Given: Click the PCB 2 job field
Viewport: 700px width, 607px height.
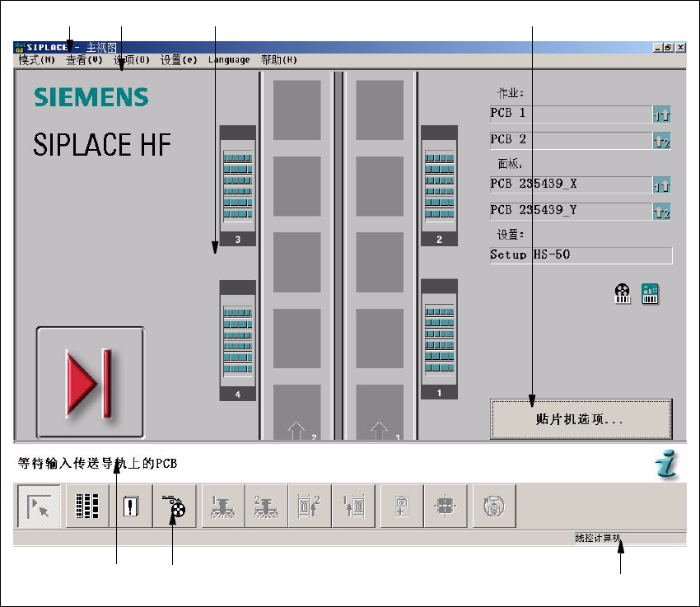Looking at the screenshot, I should pyautogui.click(x=571, y=141).
